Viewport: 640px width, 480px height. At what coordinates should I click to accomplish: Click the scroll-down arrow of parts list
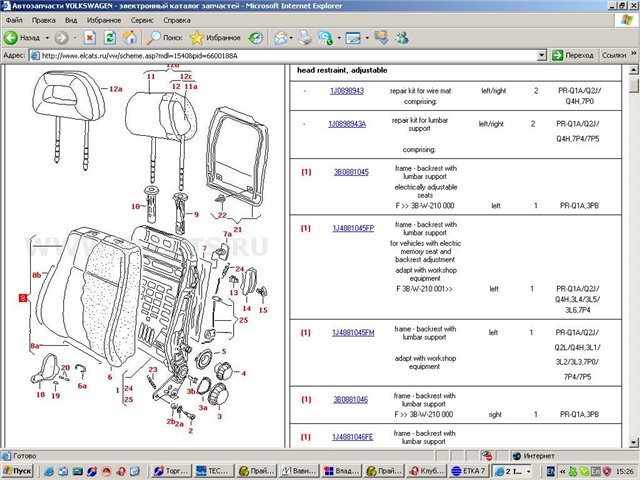(x=633, y=442)
